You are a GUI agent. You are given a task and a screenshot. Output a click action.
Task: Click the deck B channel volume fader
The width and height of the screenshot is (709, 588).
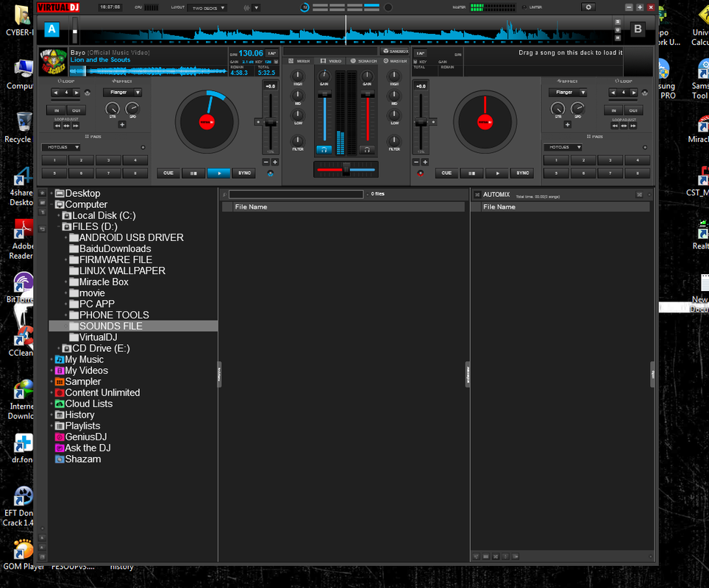tap(367, 95)
